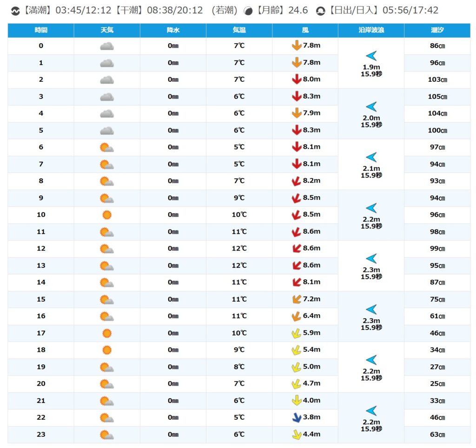Click the tide wave icon beside 満潮
The image size is (476, 448).
tap(15, 11)
